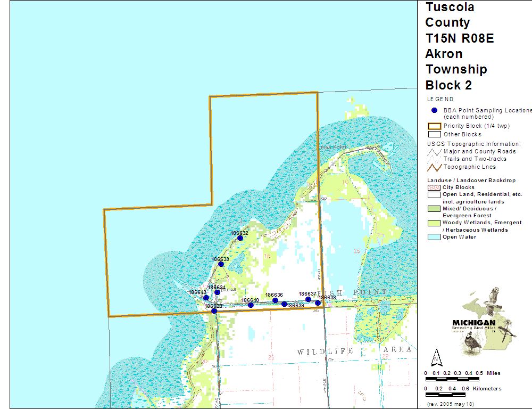Click the sampling point labeled 186636

[275, 300]
